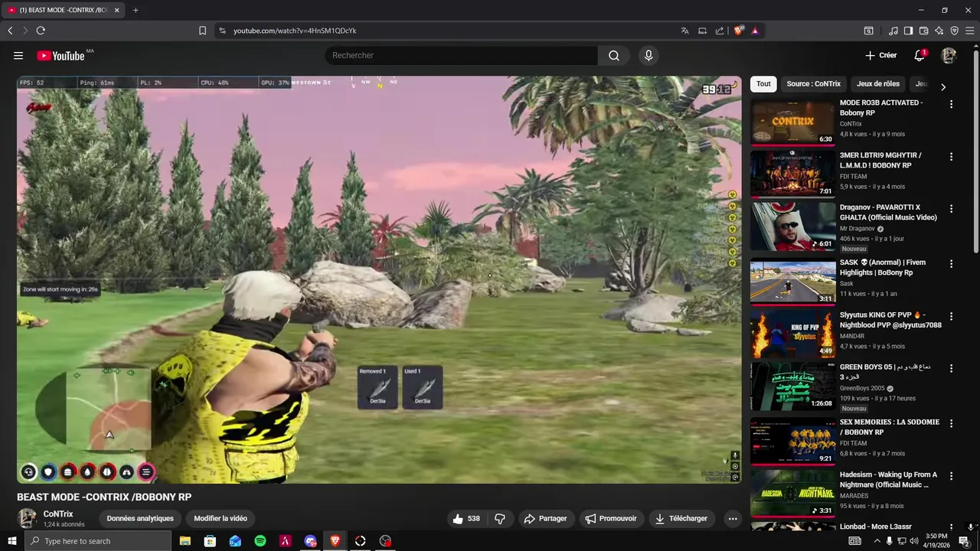This screenshot has height=551, width=980.
Task: Open the CoNTrix channel name link
Action: pos(58,514)
